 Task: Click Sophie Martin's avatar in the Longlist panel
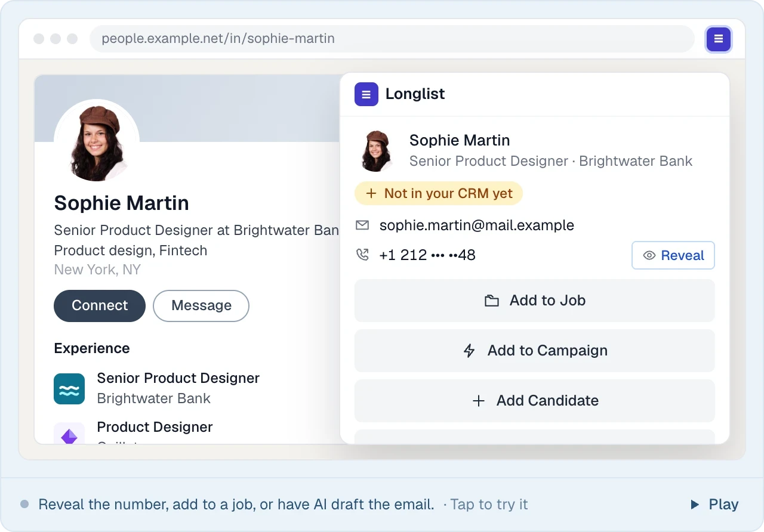click(x=377, y=151)
